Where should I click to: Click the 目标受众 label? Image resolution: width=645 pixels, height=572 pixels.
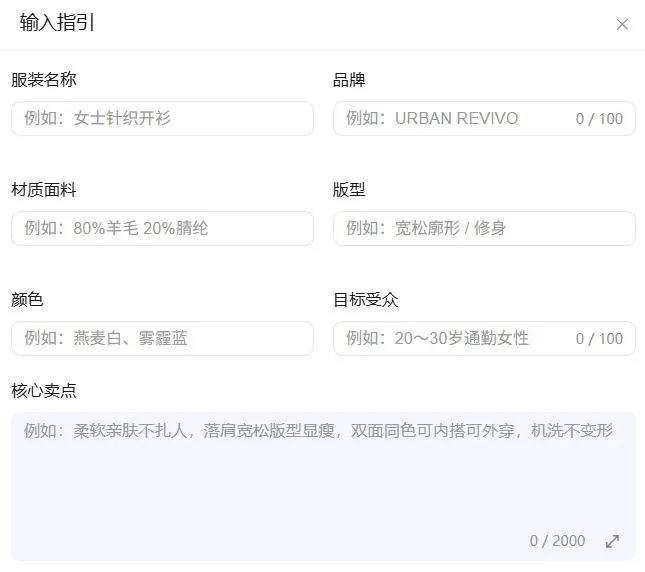365,299
